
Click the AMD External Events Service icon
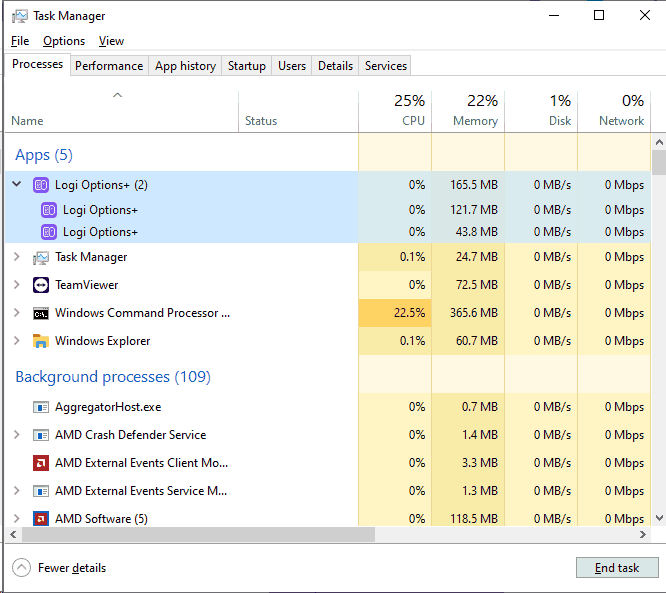[x=41, y=491]
